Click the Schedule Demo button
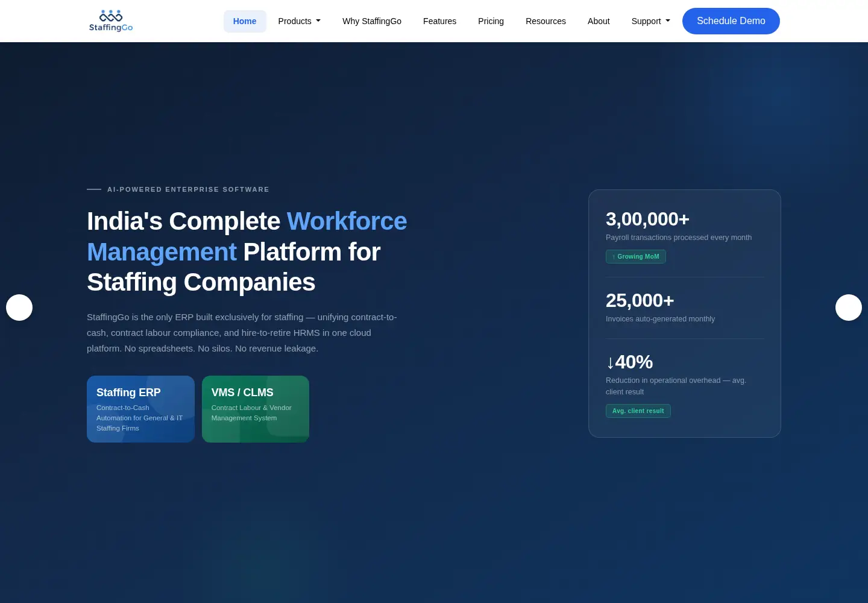Image resolution: width=868 pixels, height=603 pixels. (731, 21)
